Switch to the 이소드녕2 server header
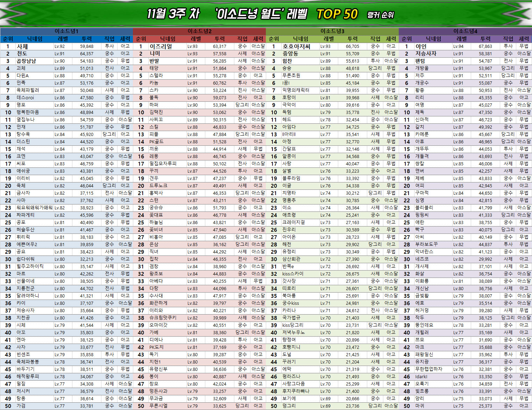This screenshot has width=532, height=410. [x=199, y=31]
